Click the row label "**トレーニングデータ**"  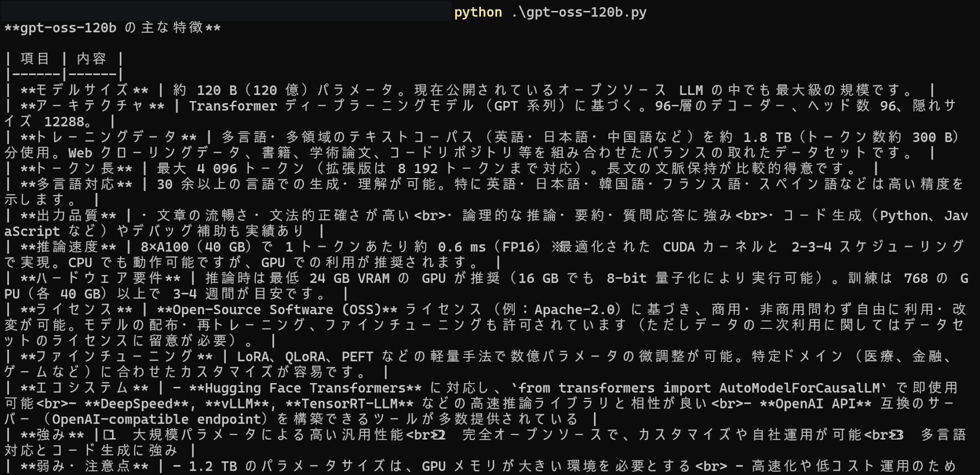pyautogui.click(x=109, y=137)
